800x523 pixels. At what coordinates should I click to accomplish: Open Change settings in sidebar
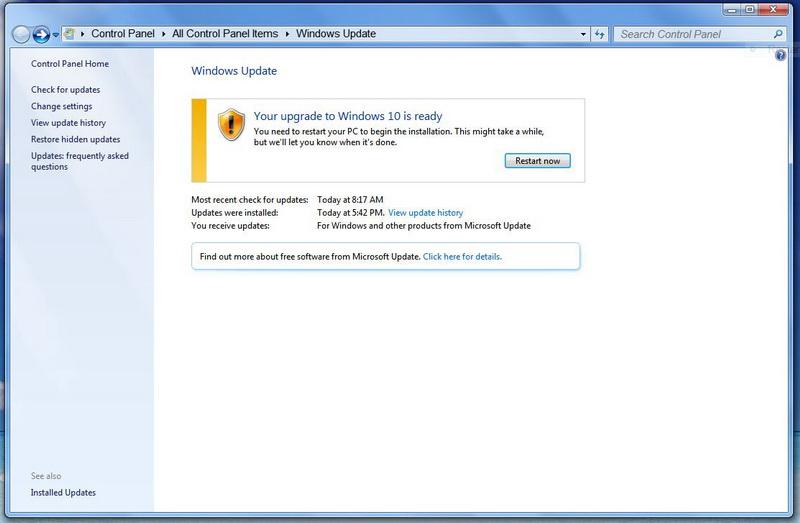click(61, 106)
